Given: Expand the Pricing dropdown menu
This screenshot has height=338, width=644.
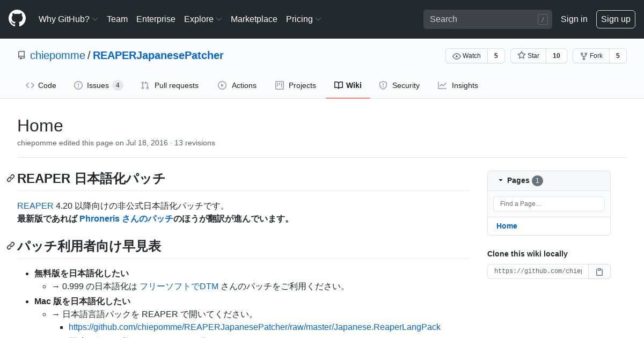Looking at the screenshot, I should 304,19.
